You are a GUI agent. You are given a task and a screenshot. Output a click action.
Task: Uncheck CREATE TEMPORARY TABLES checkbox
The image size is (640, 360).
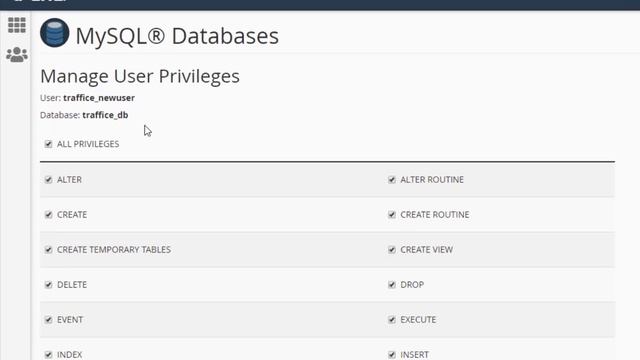pos(49,250)
